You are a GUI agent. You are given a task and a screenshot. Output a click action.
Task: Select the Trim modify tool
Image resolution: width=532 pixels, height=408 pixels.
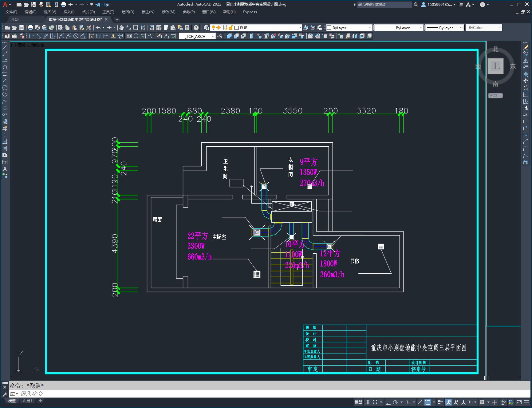point(526,108)
